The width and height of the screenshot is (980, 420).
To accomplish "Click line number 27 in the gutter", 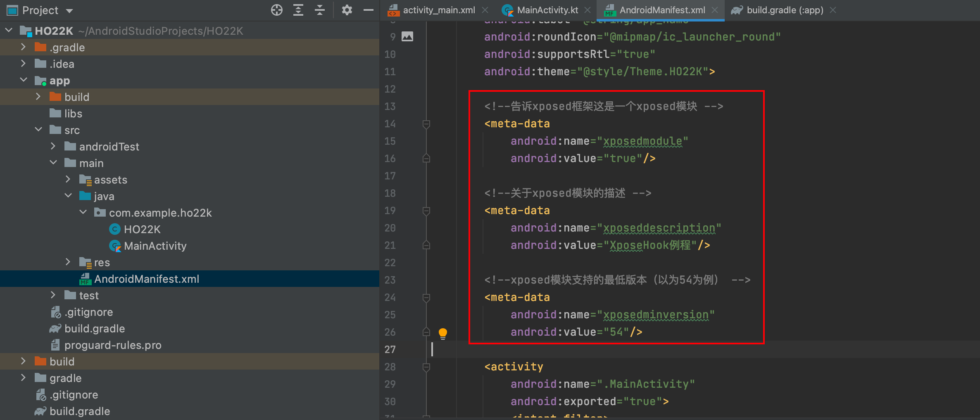I will click(x=390, y=350).
